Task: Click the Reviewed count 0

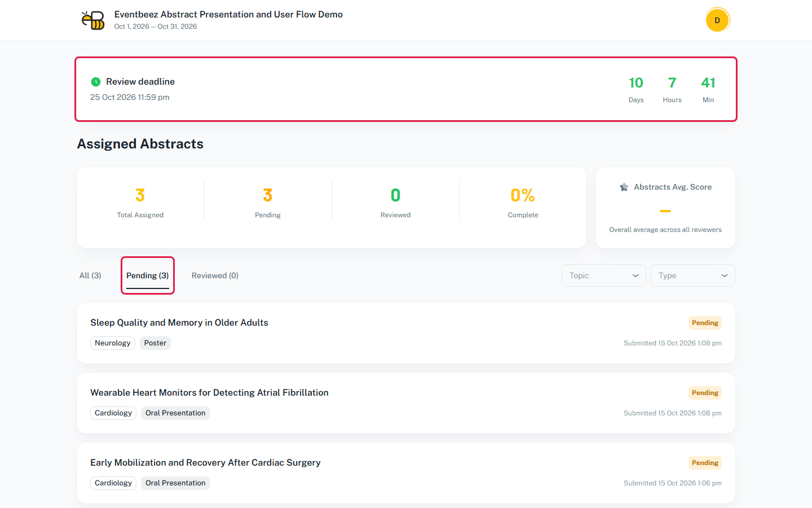Action: [395, 195]
